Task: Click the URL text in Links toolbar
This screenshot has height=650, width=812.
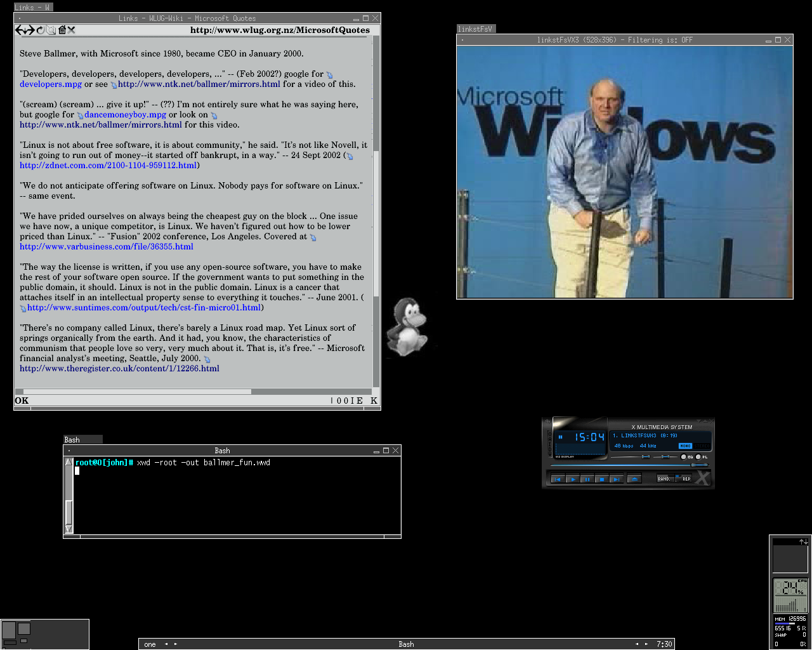Action: coord(280,30)
